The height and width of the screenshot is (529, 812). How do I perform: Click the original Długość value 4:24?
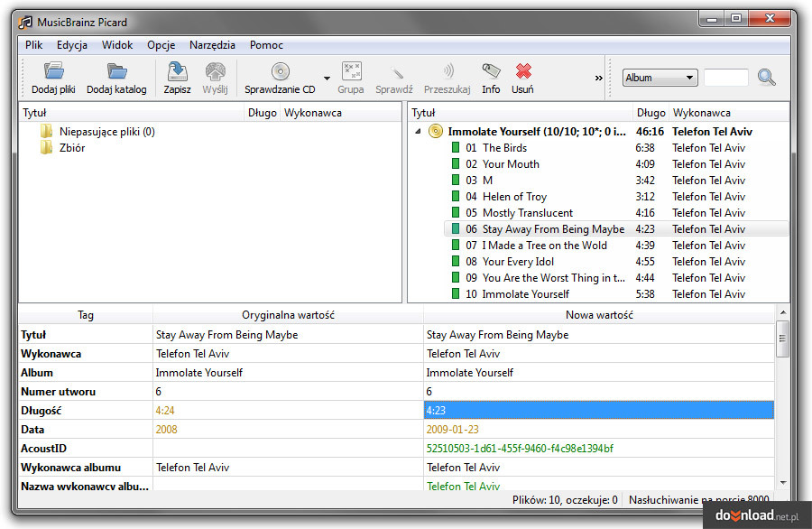pos(165,411)
